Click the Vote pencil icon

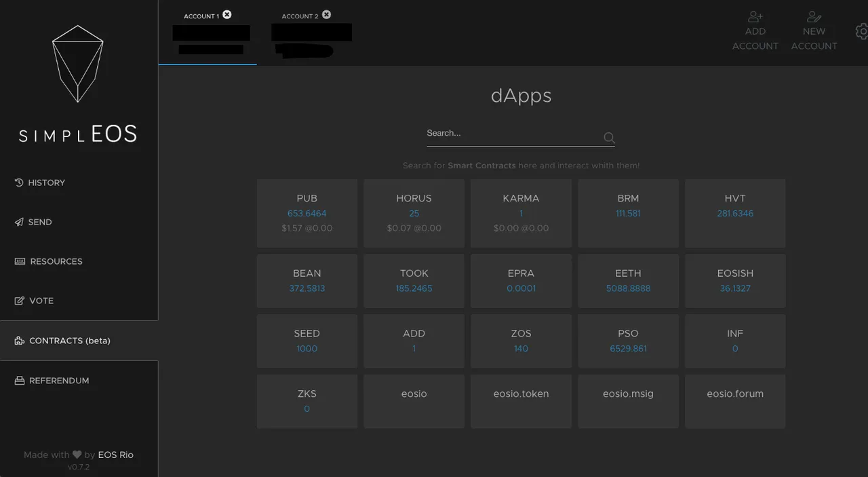[x=19, y=301]
